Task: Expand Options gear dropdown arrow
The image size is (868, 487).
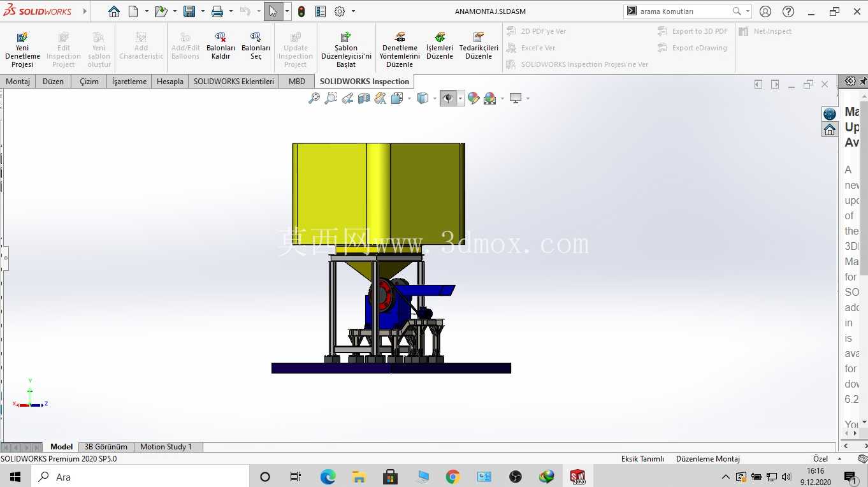Action: coord(353,11)
